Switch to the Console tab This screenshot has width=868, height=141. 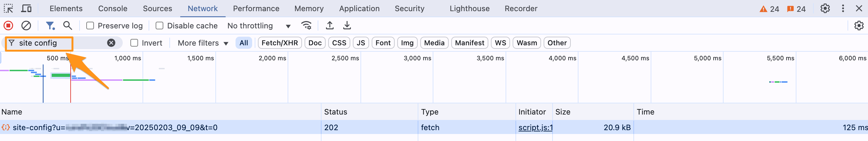(x=112, y=8)
